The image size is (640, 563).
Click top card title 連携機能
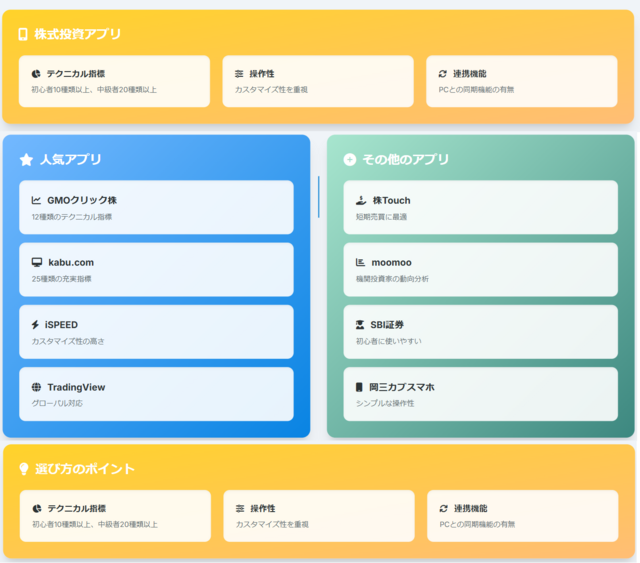470,74
